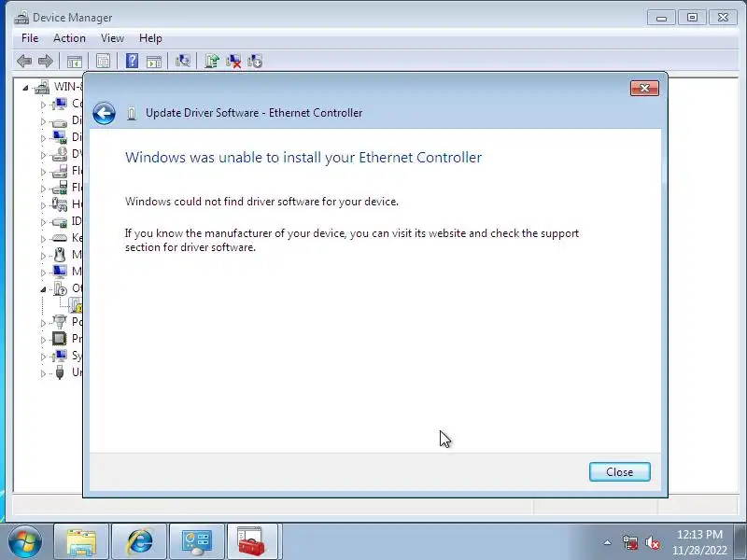This screenshot has height=560, width=747.
Task: Minimize the Device Manager window
Action: [x=662, y=18]
